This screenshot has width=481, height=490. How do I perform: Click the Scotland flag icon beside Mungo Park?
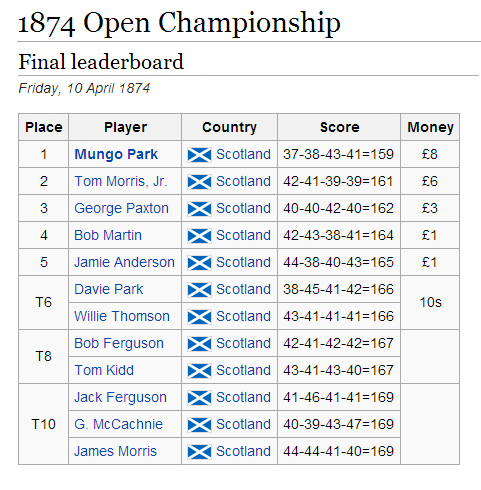click(x=199, y=155)
